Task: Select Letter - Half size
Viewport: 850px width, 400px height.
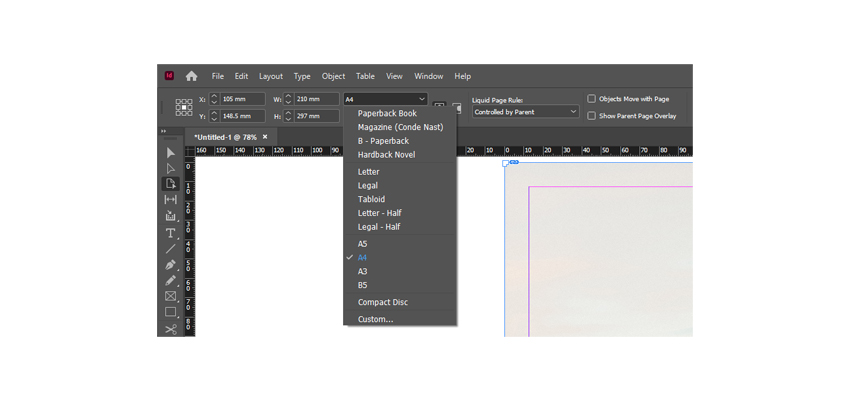Action: pos(400,213)
